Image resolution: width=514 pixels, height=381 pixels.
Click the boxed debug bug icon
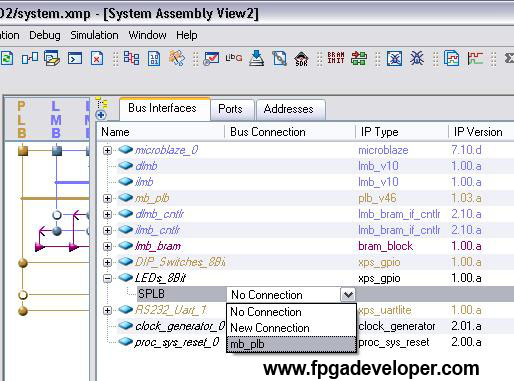tap(394, 59)
